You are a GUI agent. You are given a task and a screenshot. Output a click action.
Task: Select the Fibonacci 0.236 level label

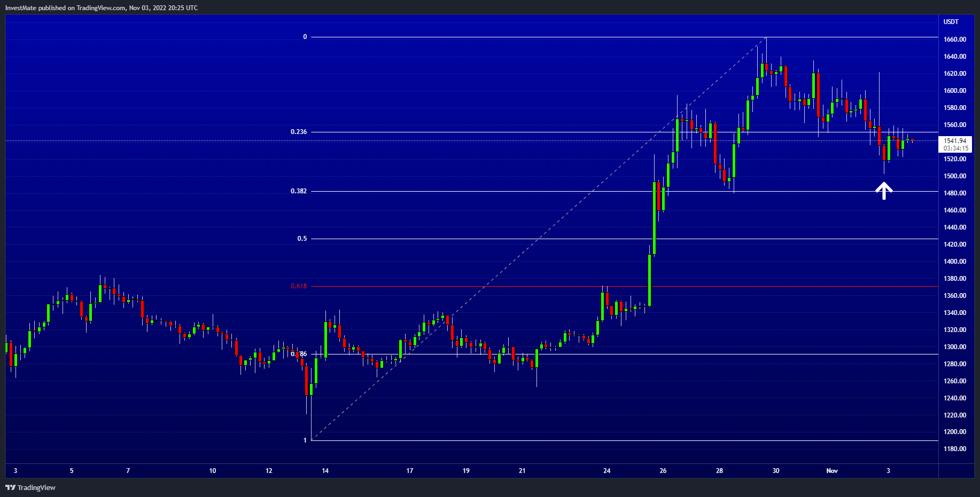[x=299, y=132]
